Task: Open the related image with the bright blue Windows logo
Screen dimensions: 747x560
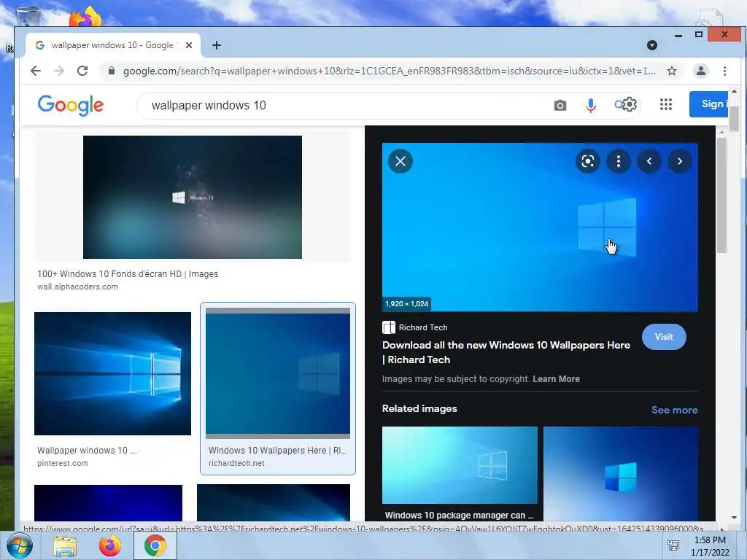Action: tap(621, 473)
